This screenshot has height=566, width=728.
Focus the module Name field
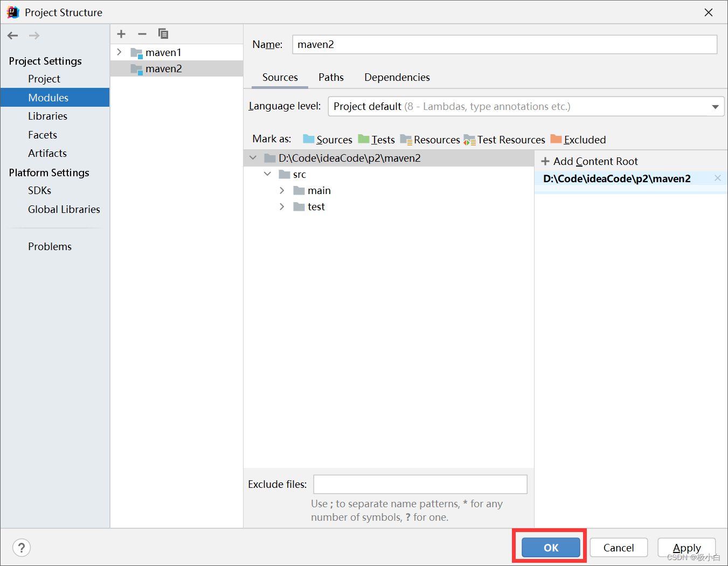pos(504,45)
